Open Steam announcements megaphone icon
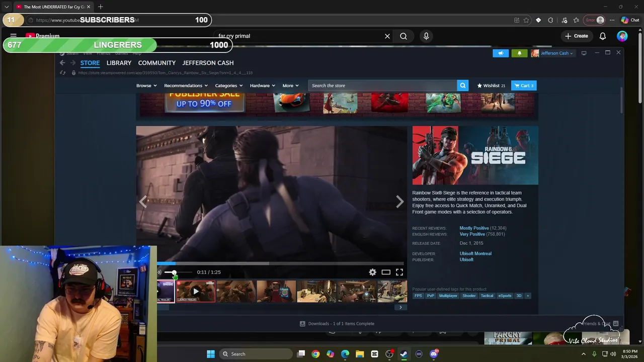This screenshot has height=362, width=644. (x=501, y=53)
